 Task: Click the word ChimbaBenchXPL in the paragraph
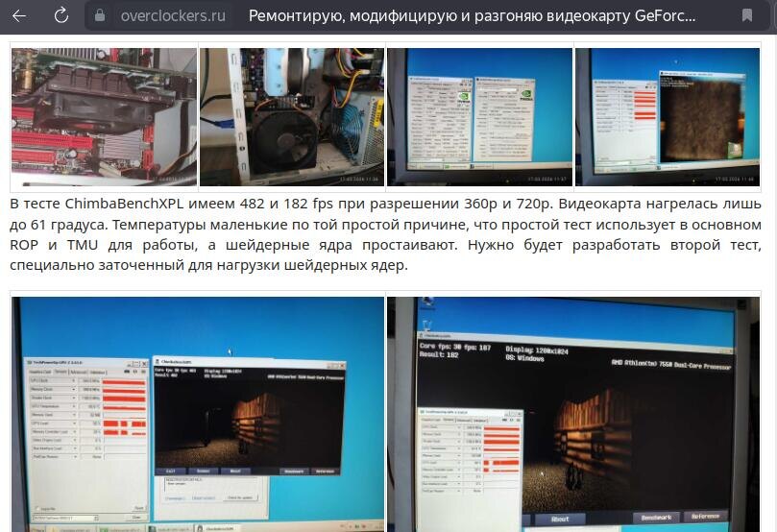coord(124,204)
